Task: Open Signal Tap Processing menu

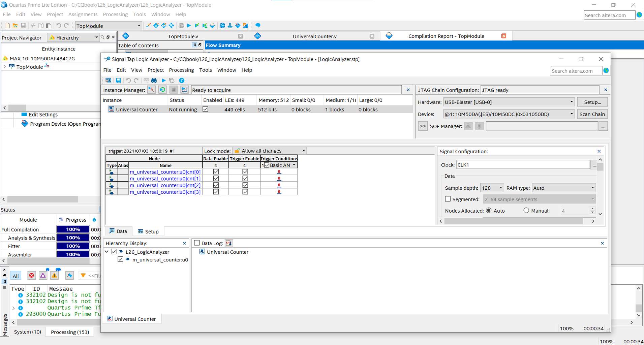Action: pyautogui.click(x=181, y=70)
